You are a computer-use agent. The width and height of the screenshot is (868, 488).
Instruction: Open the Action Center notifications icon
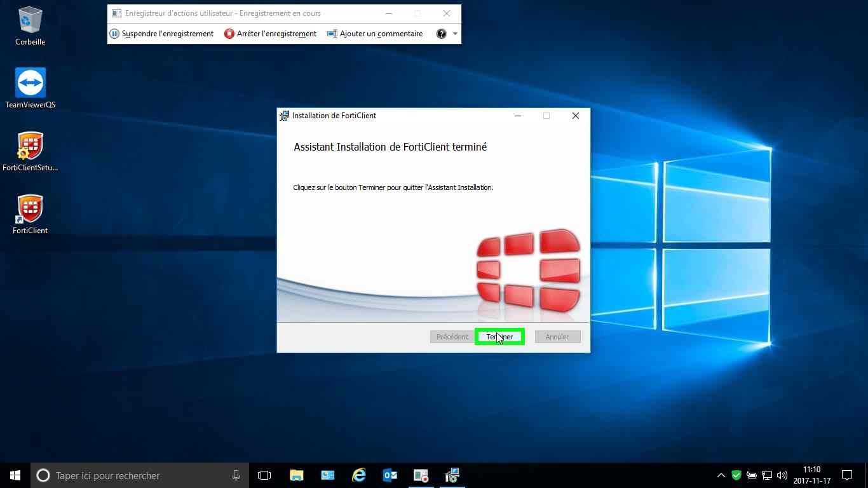pyautogui.click(x=847, y=475)
